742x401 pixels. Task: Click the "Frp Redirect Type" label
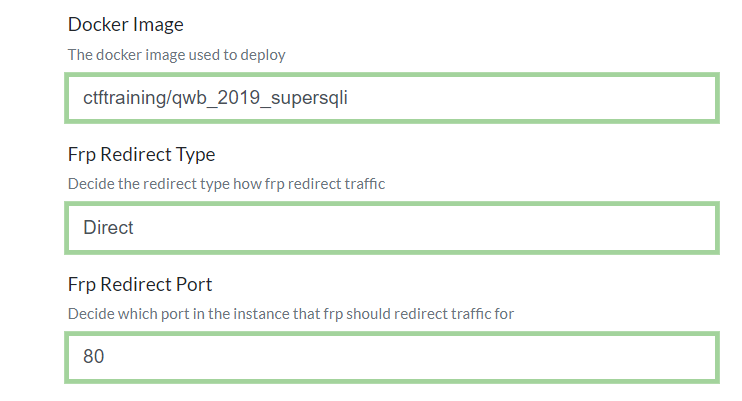point(141,154)
